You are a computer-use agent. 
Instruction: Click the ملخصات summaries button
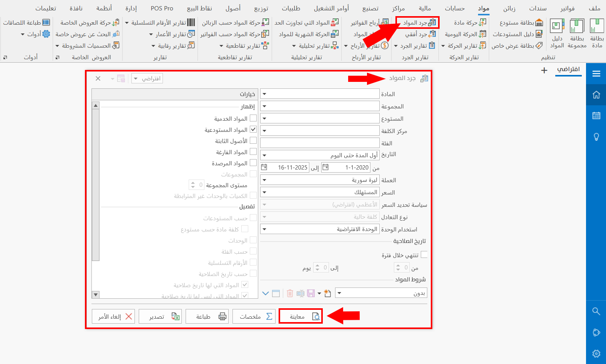[x=254, y=316]
